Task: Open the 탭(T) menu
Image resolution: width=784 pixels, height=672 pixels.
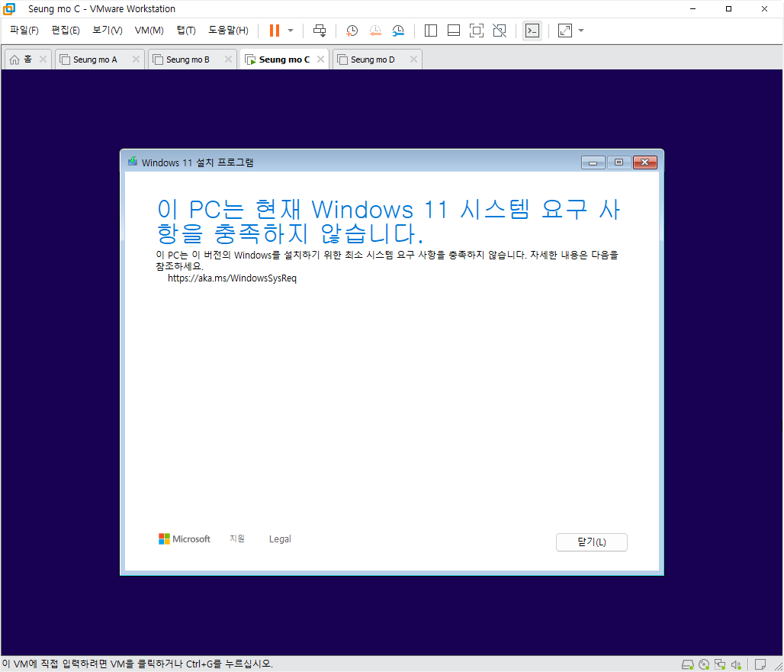Action: pos(186,31)
